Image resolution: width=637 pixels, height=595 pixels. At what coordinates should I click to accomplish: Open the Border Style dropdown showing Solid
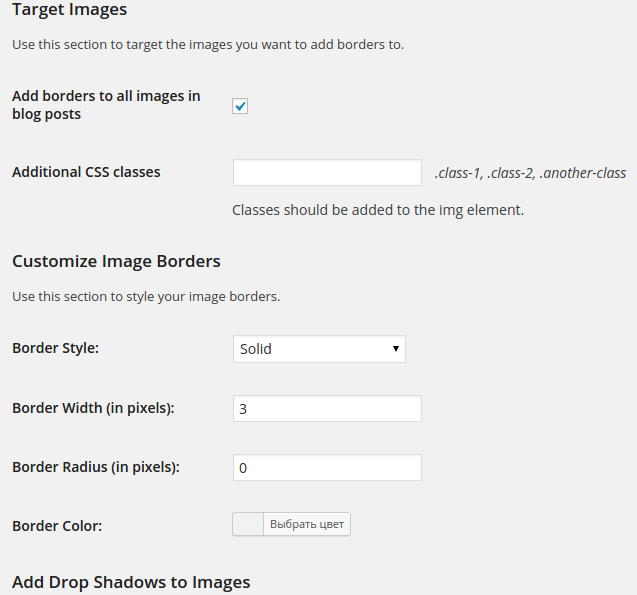(x=318, y=349)
